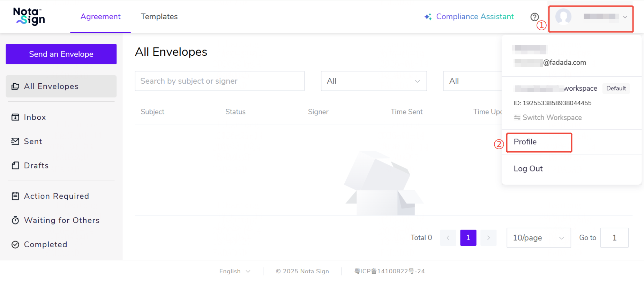Image resolution: width=644 pixels, height=281 pixels.
Task: Click the Completed checkmark icon
Action: 15,244
